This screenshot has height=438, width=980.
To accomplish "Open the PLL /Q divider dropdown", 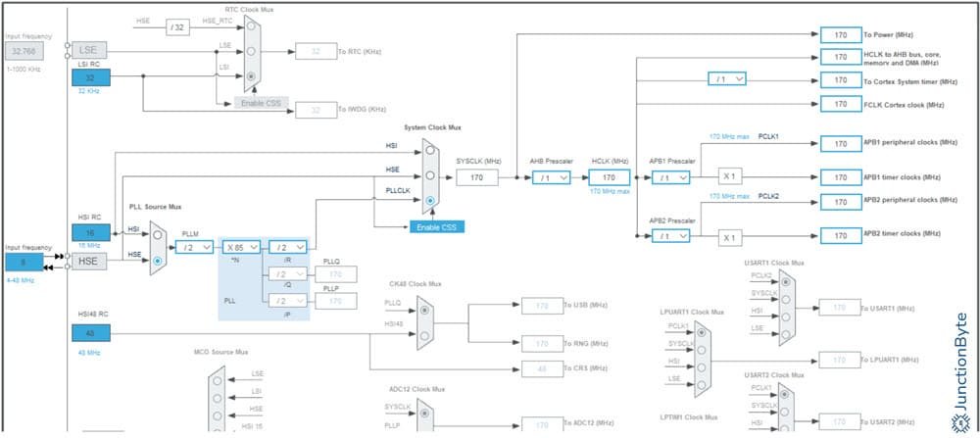I will pyautogui.click(x=287, y=273).
